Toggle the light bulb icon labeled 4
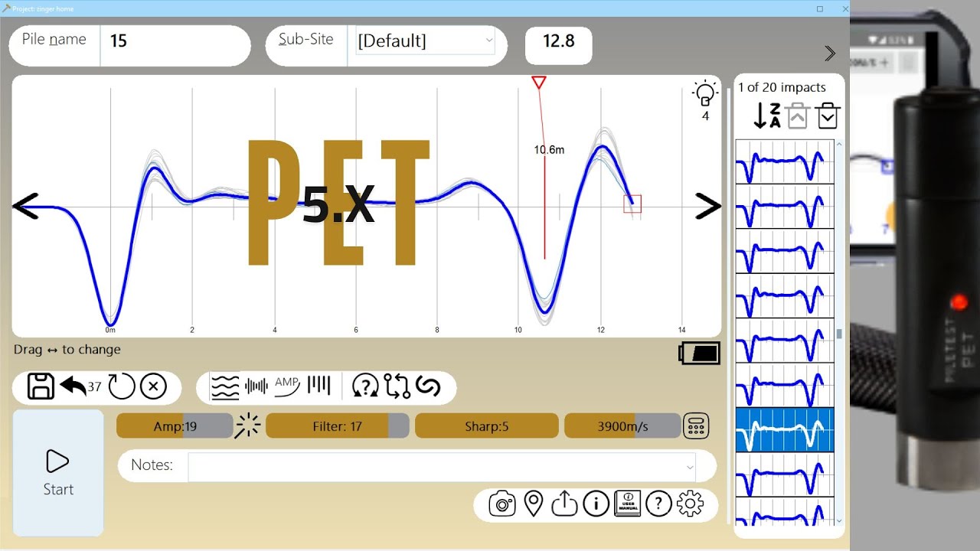 point(705,94)
